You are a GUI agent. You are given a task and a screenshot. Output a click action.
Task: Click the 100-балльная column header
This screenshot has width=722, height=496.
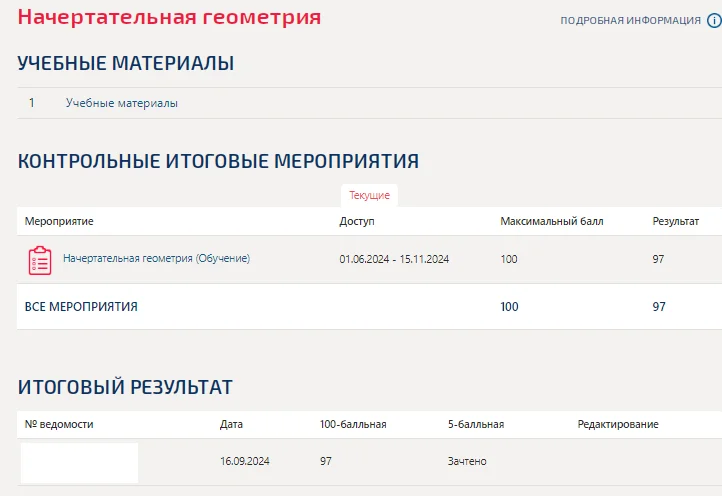coord(353,424)
